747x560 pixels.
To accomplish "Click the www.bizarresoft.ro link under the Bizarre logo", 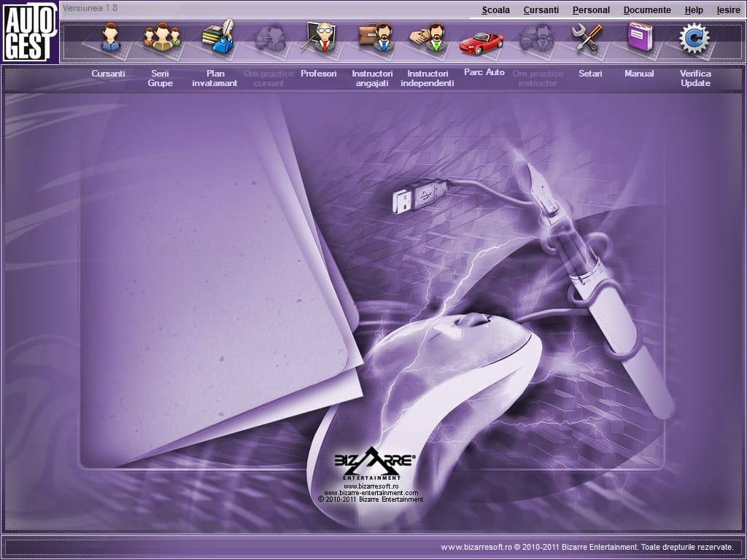I will (x=371, y=486).
